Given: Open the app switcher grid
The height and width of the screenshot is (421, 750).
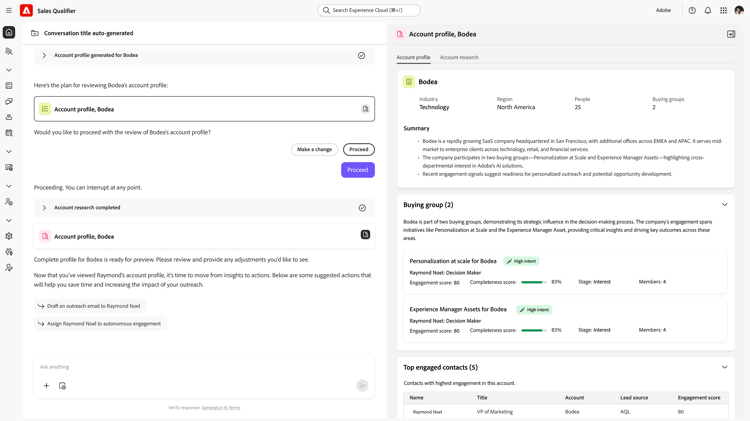Looking at the screenshot, I should coord(724,11).
